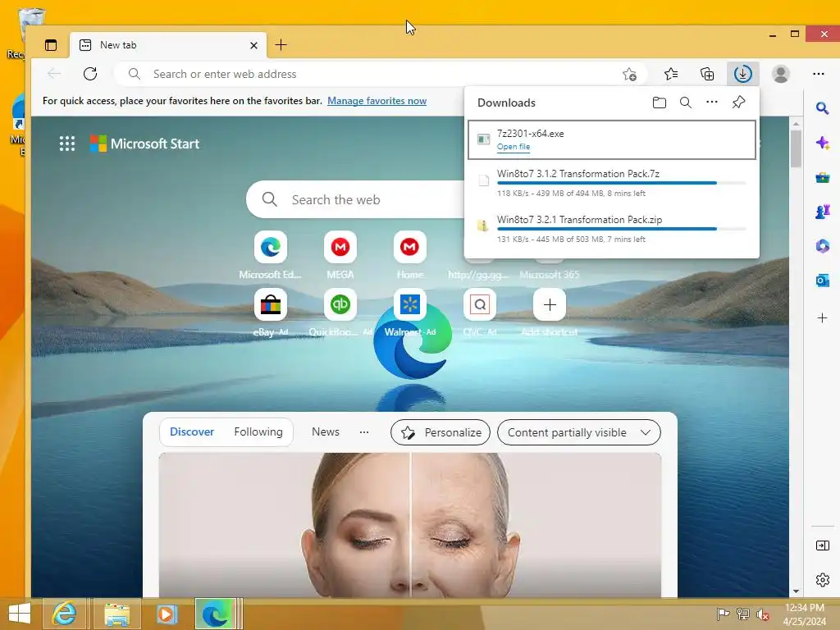Open the eBay ad shortcut tile
The width and height of the screenshot is (840, 630).
click(x=271, y=305)
